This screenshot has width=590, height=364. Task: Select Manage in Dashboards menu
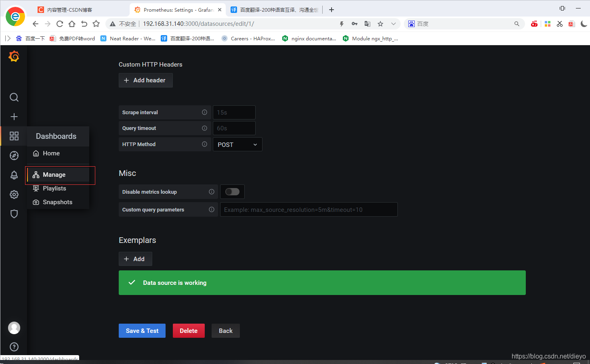click(58, 175)
